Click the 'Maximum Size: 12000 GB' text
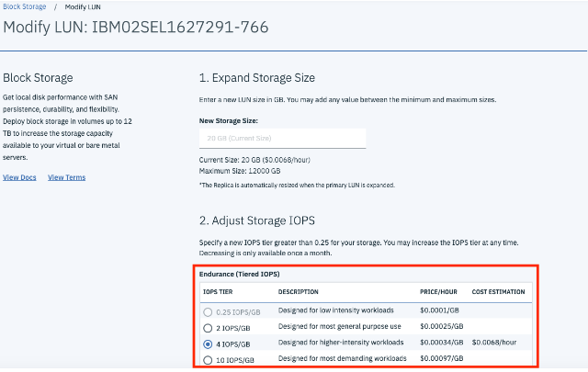The height and width of the screenshot is (372, 588). (x=240, y=171)
